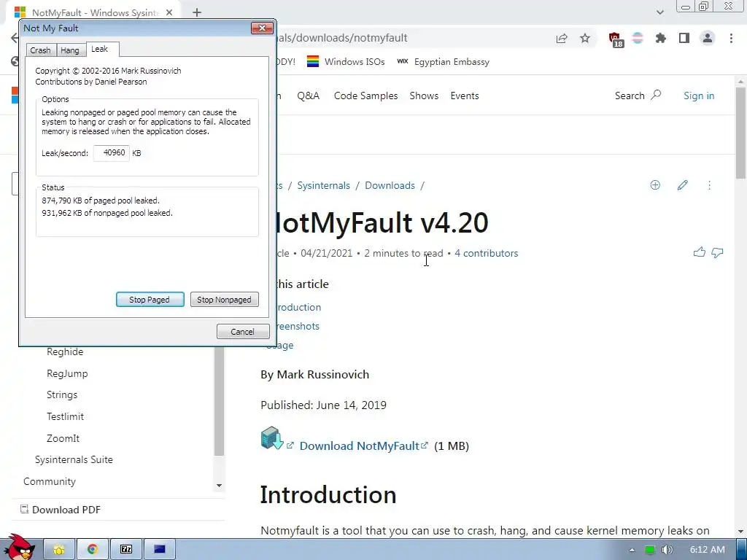747x560 pixels.
Task: Select Reghide in the sidebar
Action: pyautogui.click(x=65, y=352)
